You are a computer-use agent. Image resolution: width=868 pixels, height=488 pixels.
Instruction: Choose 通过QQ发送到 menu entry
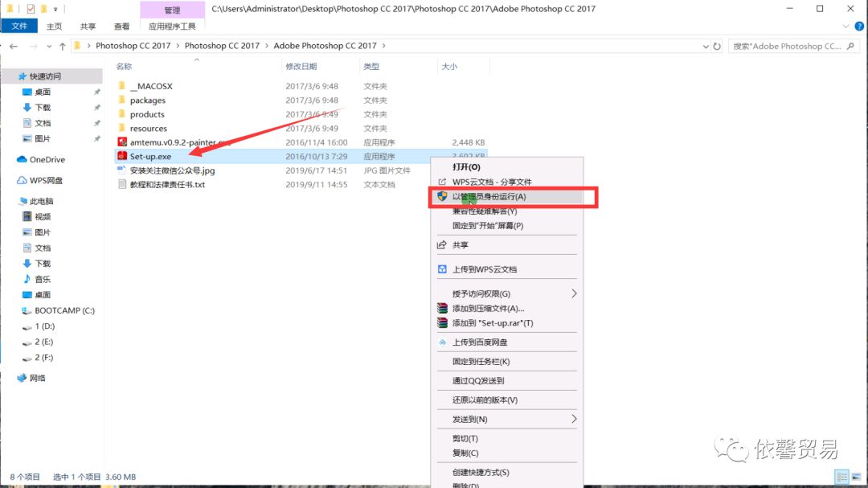(477, 380)
